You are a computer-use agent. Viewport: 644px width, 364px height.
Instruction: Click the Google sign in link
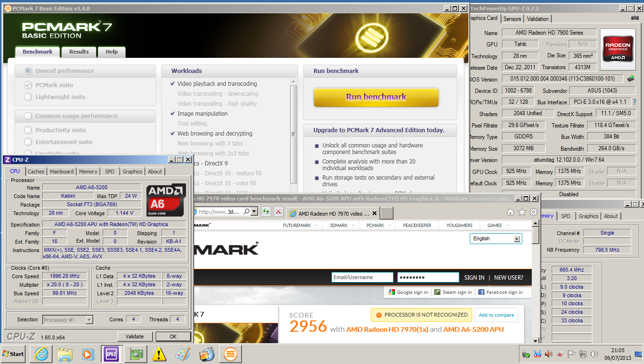click(x=408, y=292)
